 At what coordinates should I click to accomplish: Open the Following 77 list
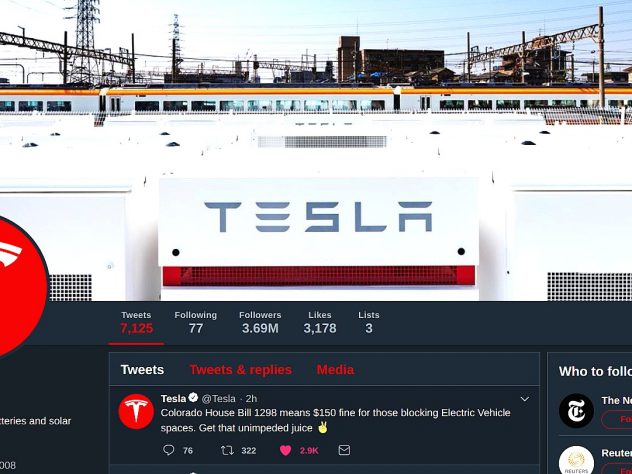(195, 322)
